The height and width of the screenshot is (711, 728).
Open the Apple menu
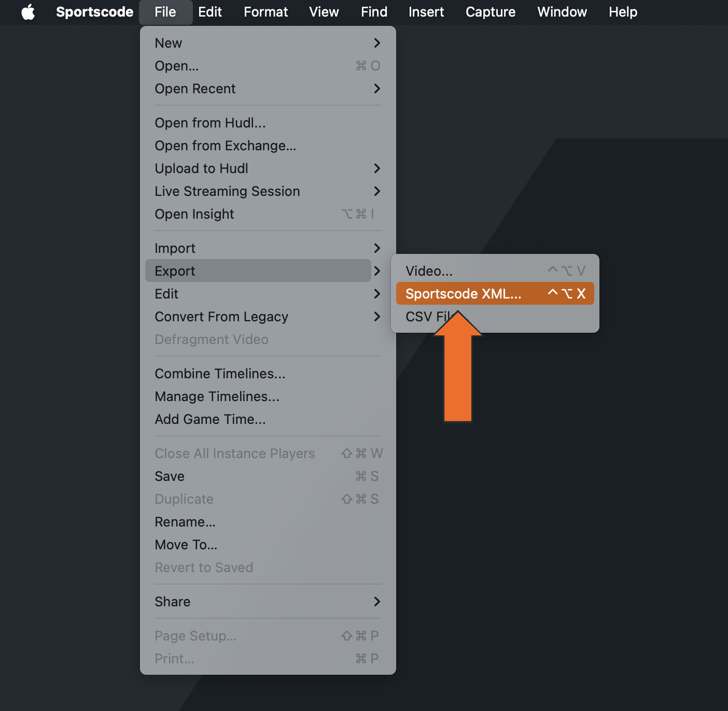[29, 12]
